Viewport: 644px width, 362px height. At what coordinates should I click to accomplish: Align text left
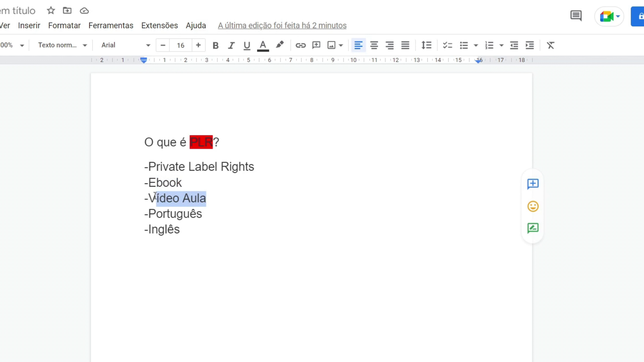coord(358,45)
